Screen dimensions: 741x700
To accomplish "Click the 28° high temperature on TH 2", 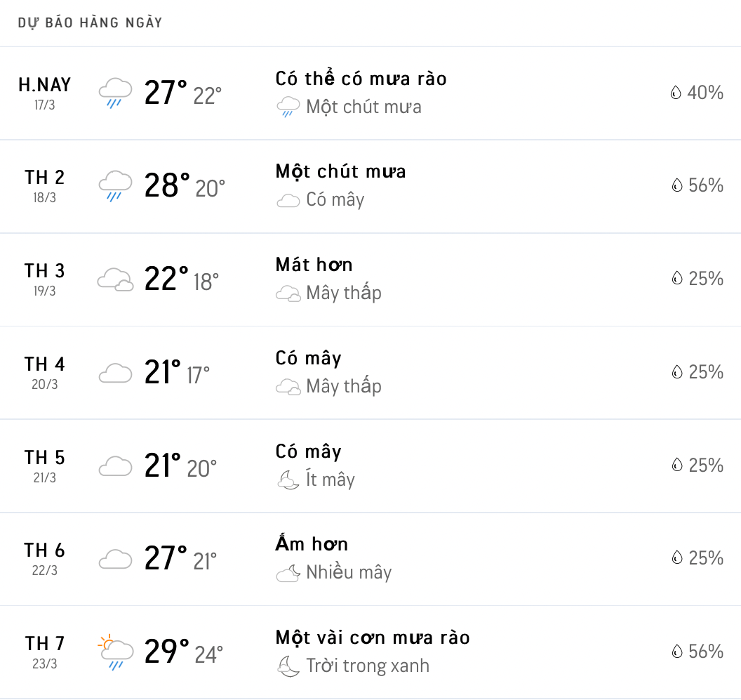I will (x=166, y=186).
